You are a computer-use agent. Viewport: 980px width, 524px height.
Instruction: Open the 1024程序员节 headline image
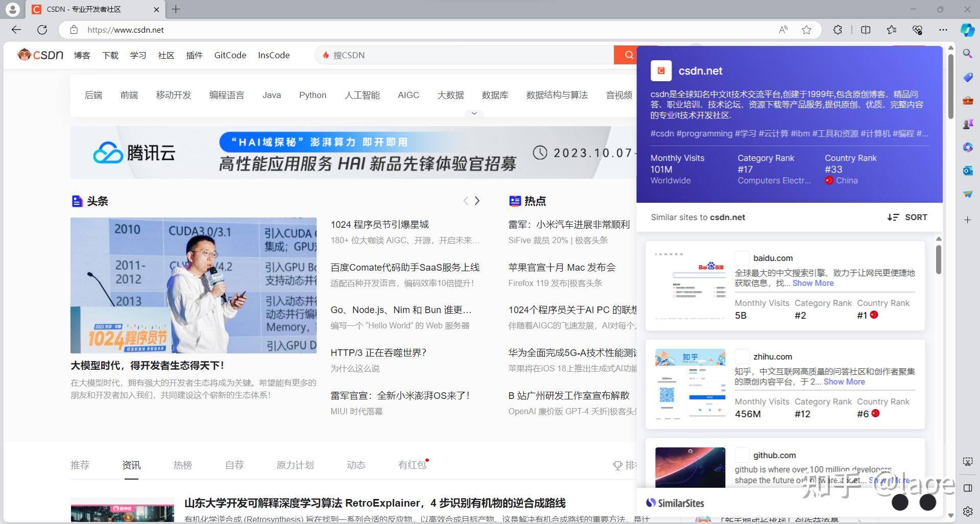(194, 285)
